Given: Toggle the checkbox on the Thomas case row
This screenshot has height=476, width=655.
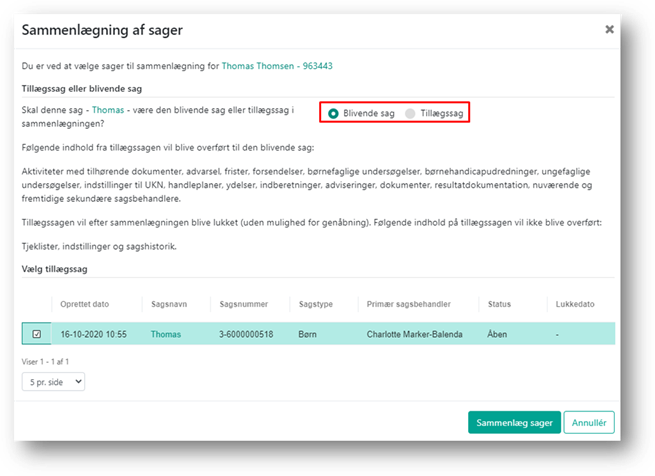Looking at the screenshot, I should [x=37, y=334].
